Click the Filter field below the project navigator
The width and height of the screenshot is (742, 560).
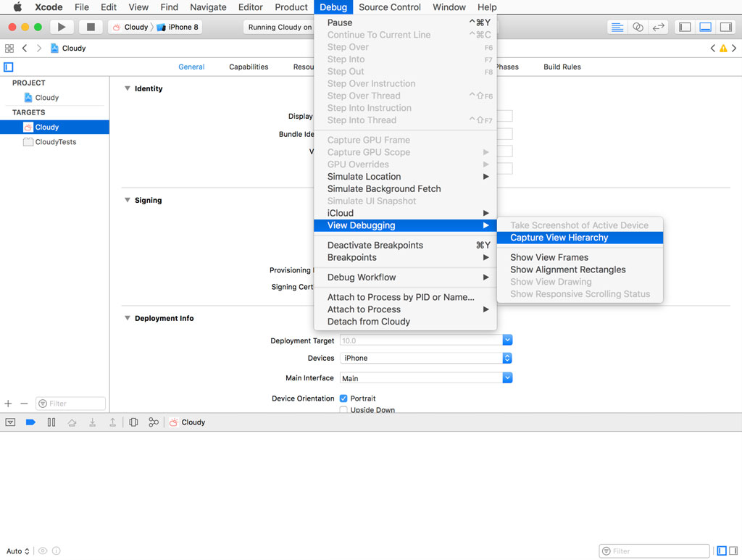[70, 403]
